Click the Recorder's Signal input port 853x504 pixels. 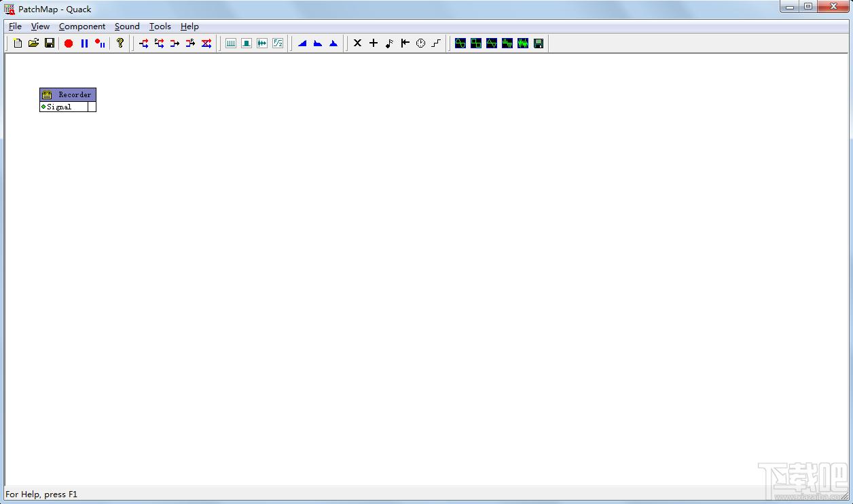43,107
